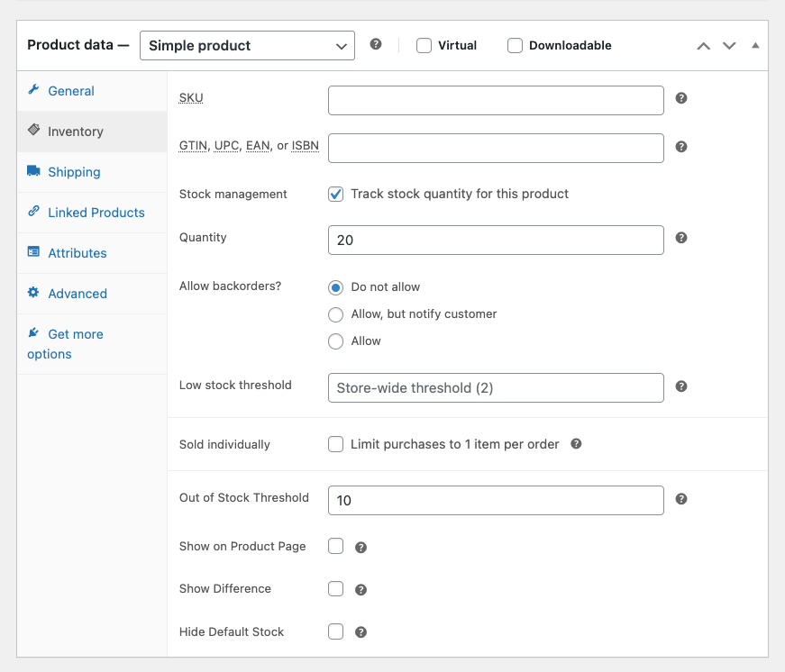
Task: Open the Simple product type dropdown
Action: (247, 46)
